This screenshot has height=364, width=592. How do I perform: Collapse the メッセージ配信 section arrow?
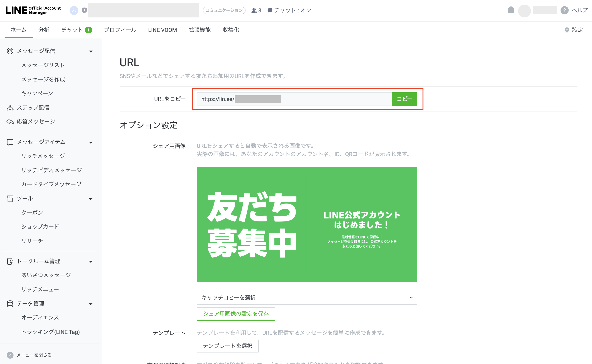point(90,51)
